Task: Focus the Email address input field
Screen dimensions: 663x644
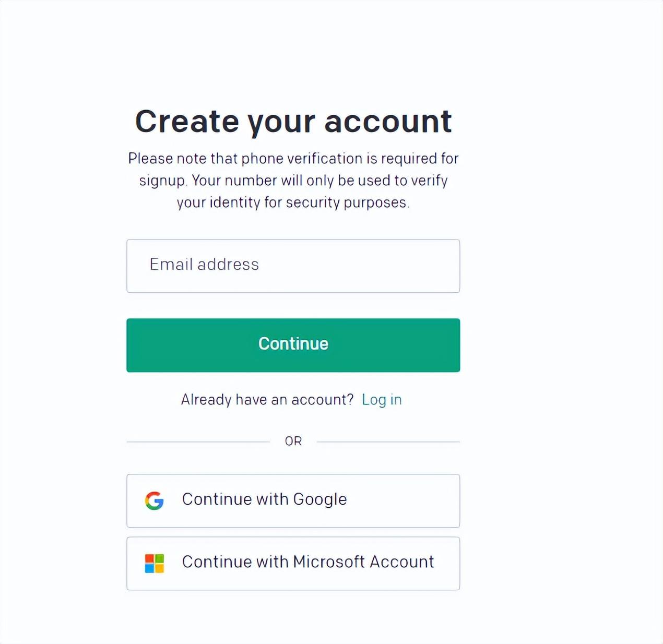Action: (293, 266)
